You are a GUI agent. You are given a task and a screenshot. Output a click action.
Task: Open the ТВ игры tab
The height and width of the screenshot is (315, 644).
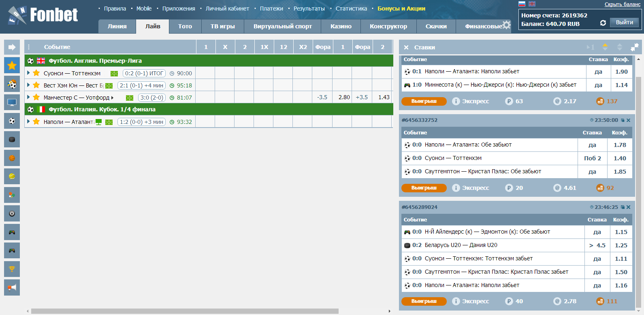click(x=223, y=26)
